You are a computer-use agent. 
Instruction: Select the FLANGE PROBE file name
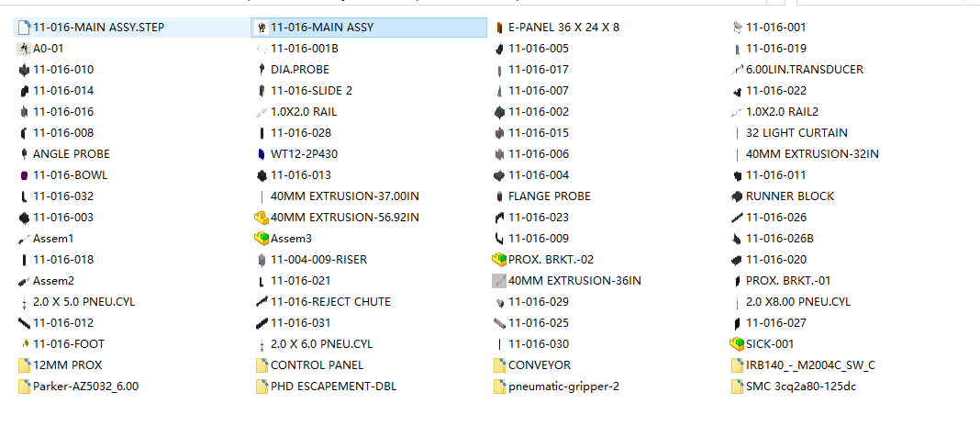[x=550, y=196]
